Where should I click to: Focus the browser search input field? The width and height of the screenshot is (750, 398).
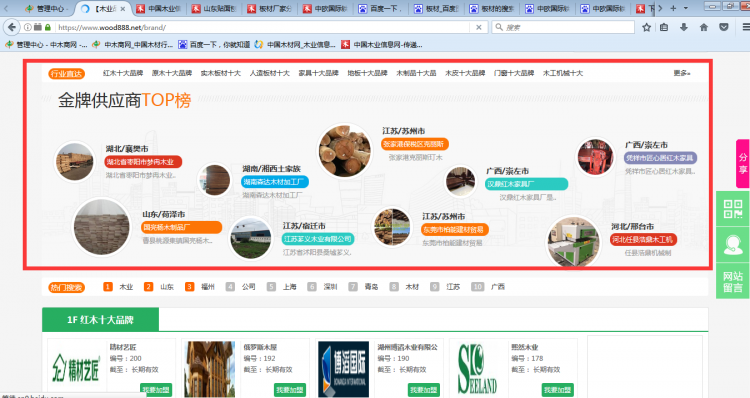tap(563, 27)
